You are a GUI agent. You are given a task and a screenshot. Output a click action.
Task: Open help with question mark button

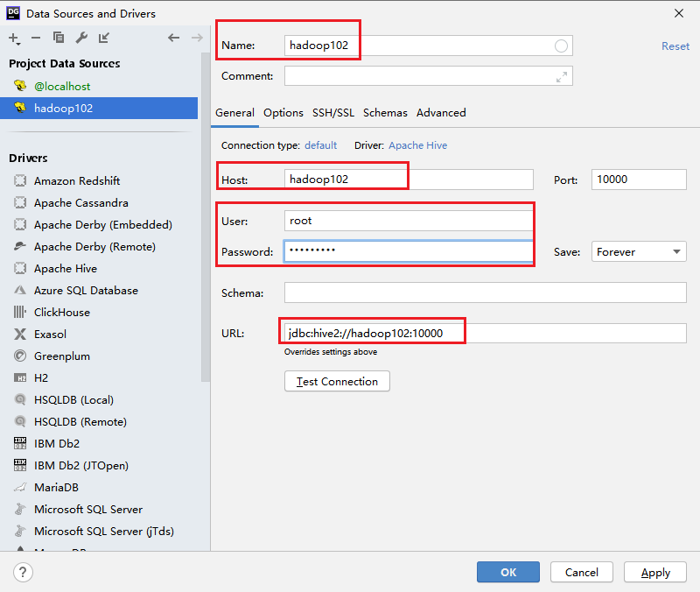[x=23, y=573]
